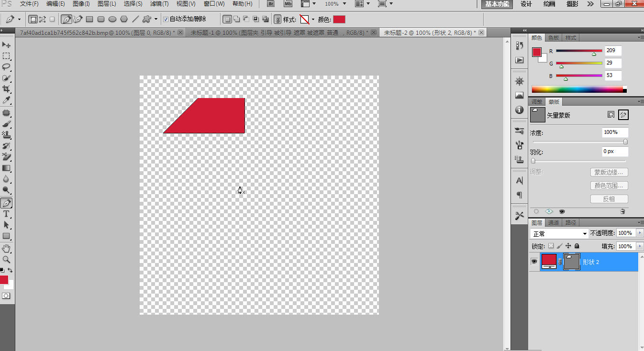This screenshot has width=644, height=351.
Task: Open the Pen tool preset picker dropdown
Action: click(19, 20)
